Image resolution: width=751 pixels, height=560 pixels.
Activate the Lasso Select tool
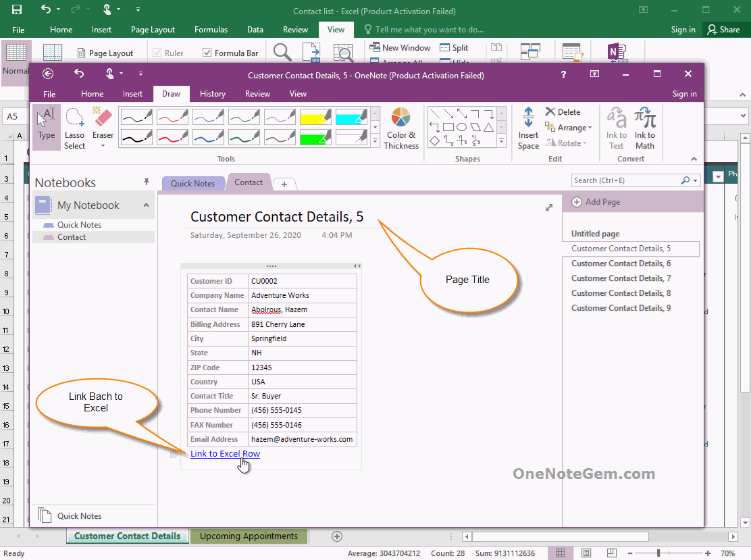[74, 127]
